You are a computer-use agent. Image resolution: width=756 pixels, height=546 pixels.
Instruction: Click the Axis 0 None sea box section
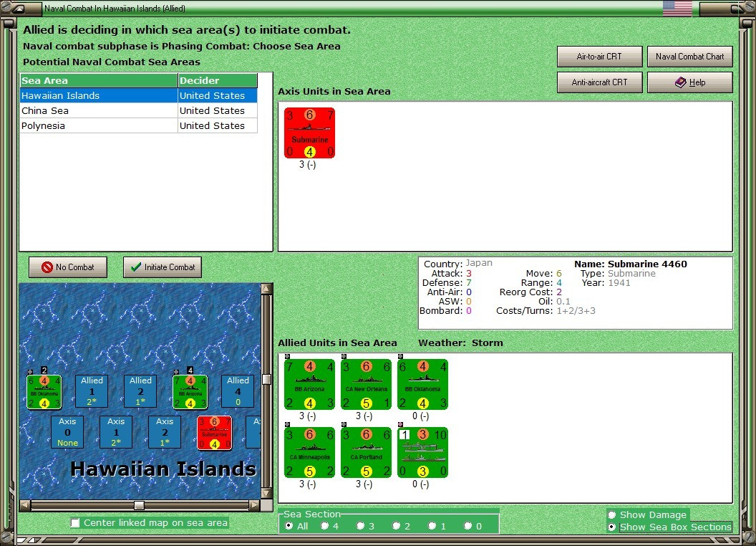(67, 432)
